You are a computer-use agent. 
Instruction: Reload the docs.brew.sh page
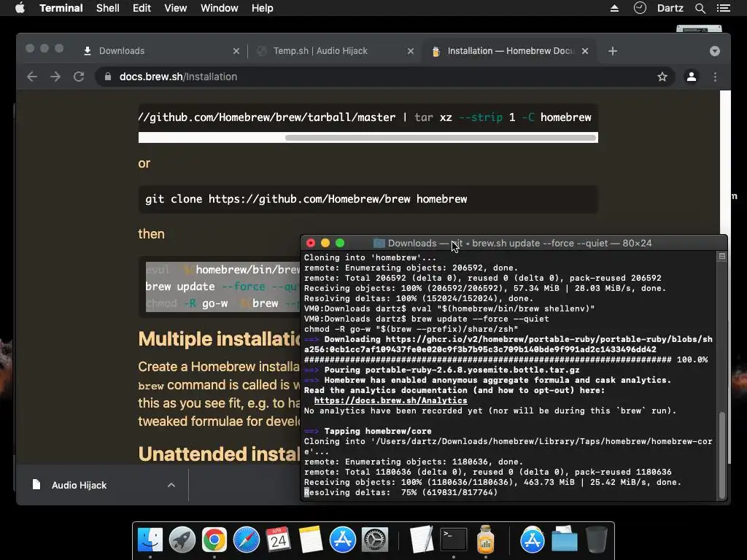(x=79, y=77)
